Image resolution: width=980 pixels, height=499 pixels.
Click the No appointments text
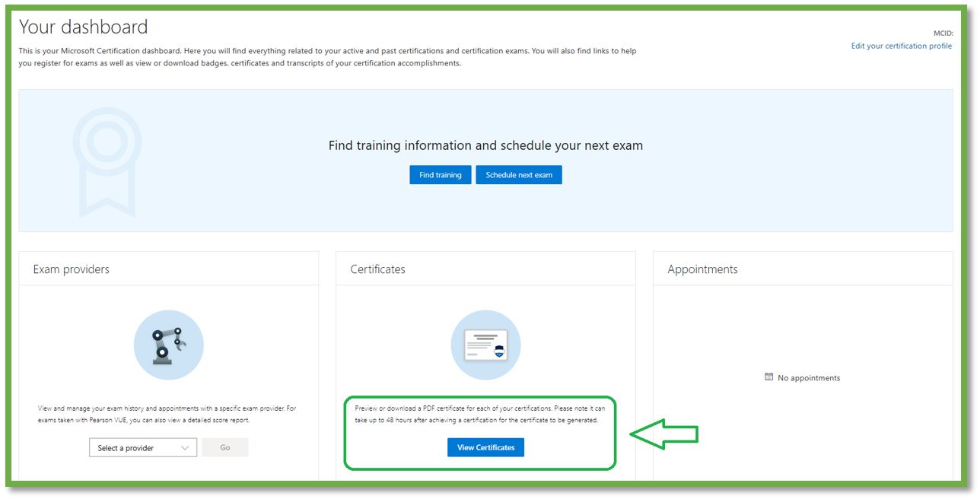(x=809, y=378)
